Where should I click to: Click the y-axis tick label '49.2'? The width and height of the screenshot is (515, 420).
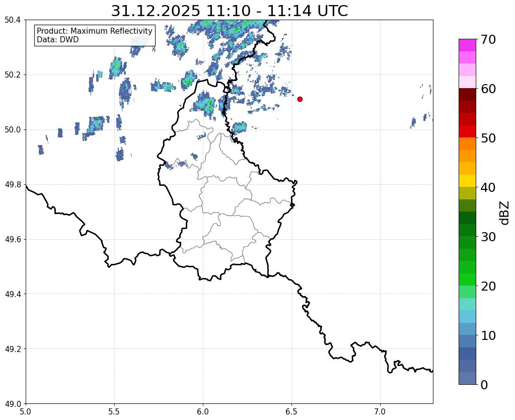pos(13,349)
